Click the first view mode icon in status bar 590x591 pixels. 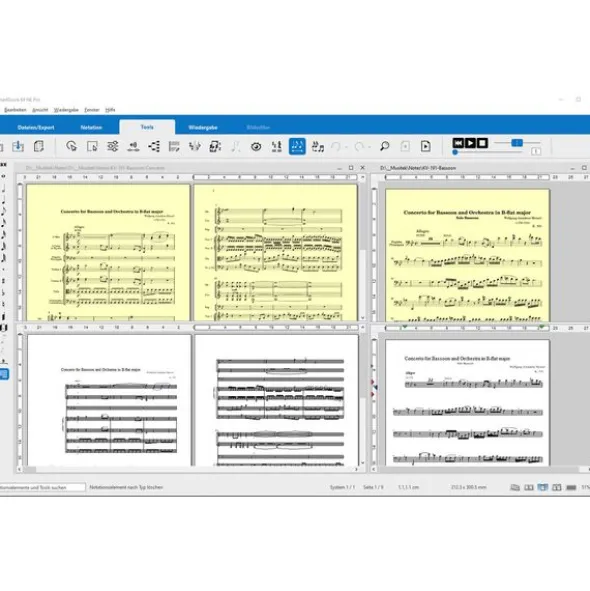[x=515, y=488]
